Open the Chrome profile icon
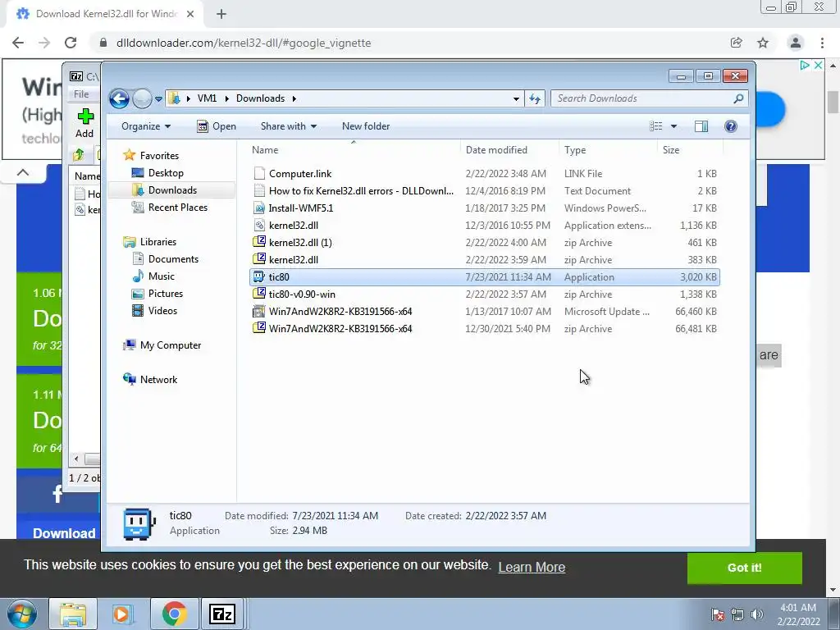Screen dimensions: 840x630 pos(796,43)
